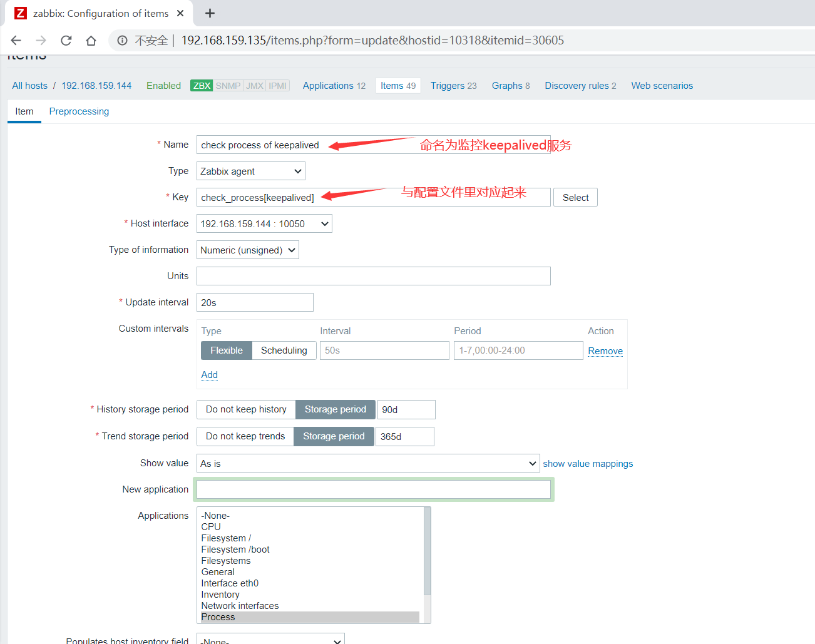Open Type of information dropdown
Screen dimensions: 815x644
[248, 250]
